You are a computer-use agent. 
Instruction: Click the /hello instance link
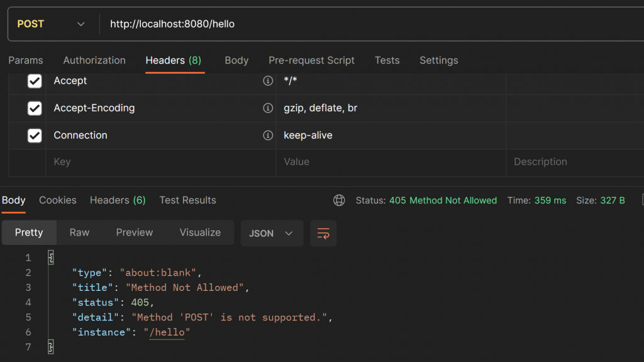pos(169,332)
